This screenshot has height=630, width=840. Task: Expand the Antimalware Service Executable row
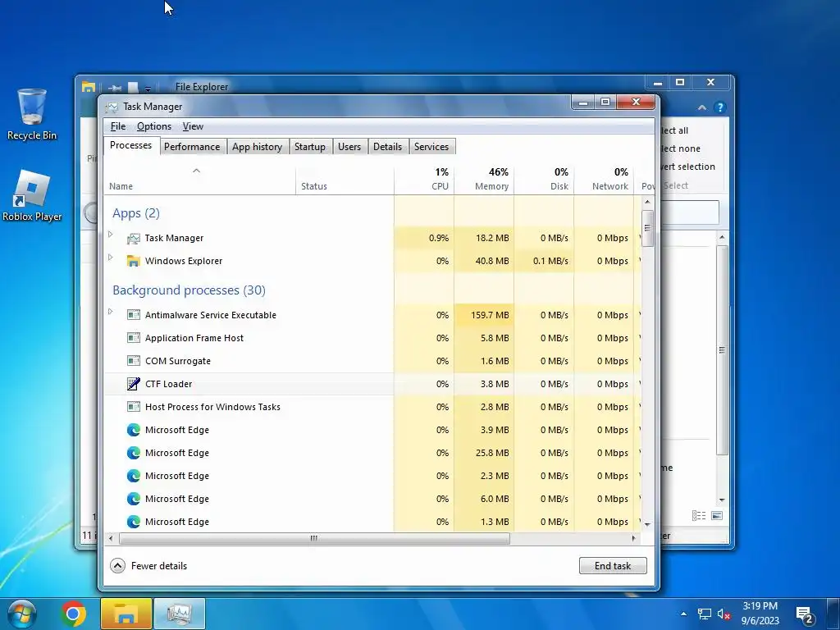[111, 311]
